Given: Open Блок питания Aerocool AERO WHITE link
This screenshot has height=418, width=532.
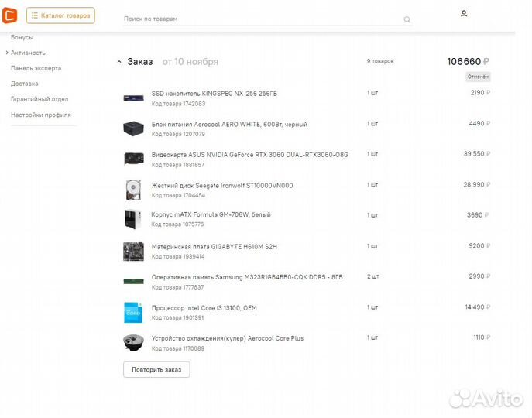Looking at the screenshot, I should 229,125.
